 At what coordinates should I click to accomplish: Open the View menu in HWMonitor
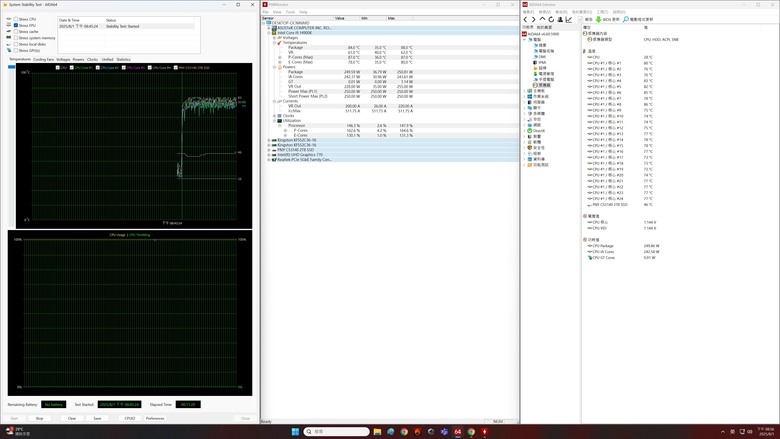pos(277,12)
